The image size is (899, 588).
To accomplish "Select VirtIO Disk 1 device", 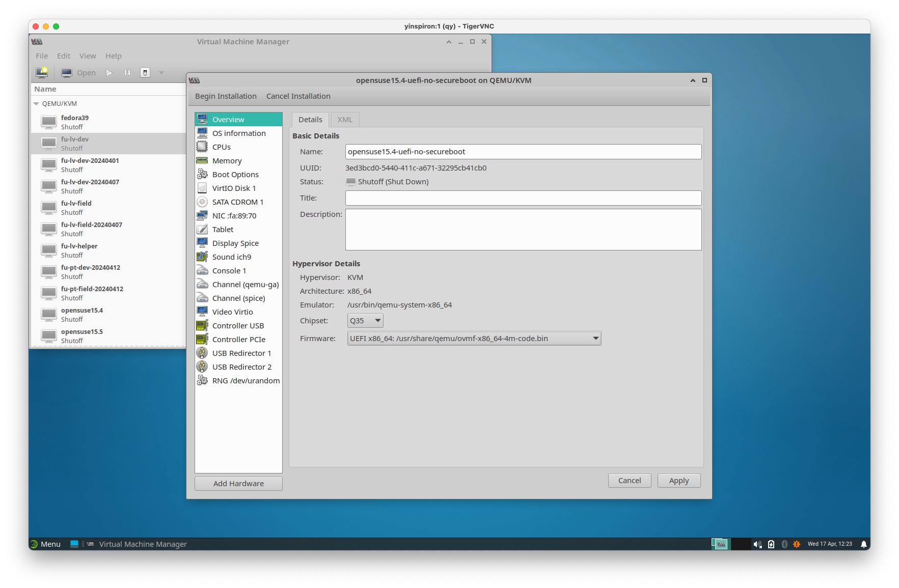I will point(238,188).
